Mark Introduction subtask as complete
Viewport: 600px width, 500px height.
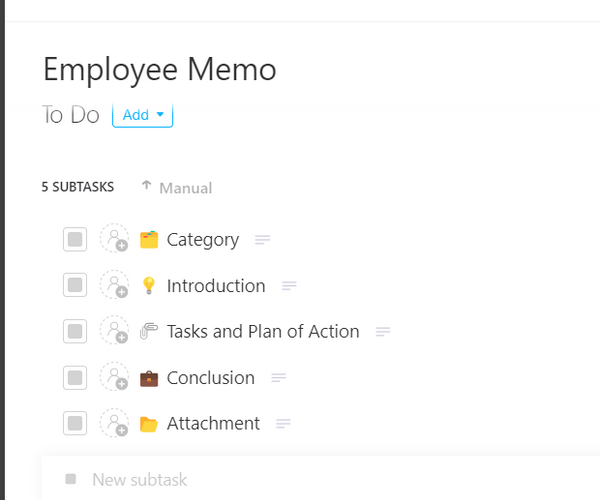coord(75,285)
